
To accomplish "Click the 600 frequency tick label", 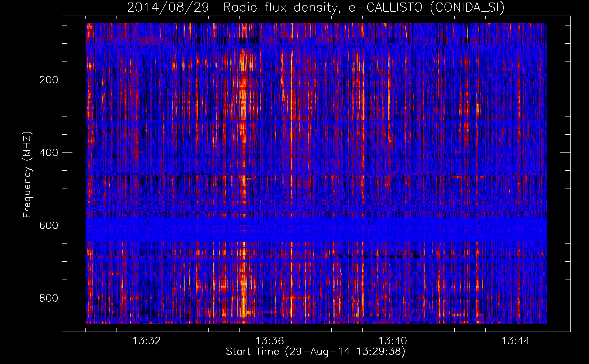I will [x=48, y=225].
